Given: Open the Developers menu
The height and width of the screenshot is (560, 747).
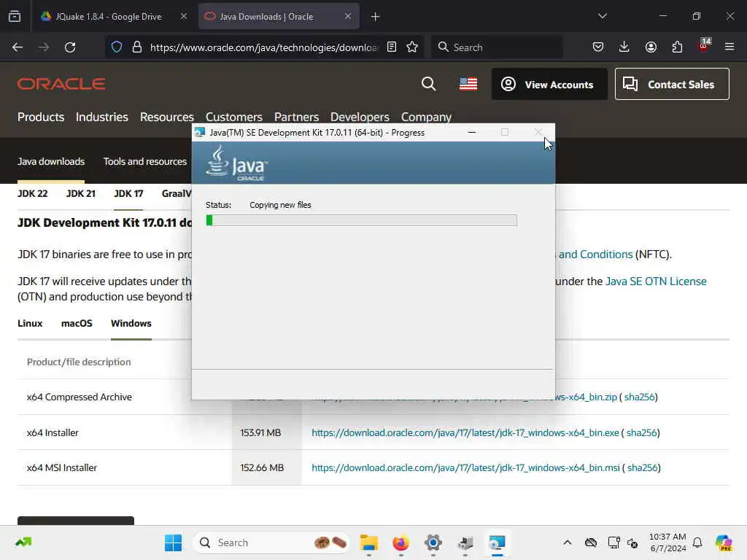Looking at the screenshot, I should point(360,117).
